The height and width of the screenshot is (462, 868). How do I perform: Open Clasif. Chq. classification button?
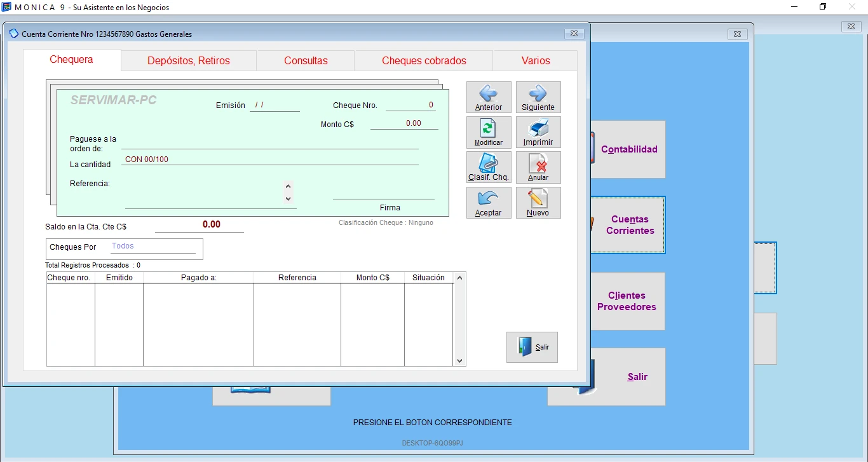[x=488, y=167]
